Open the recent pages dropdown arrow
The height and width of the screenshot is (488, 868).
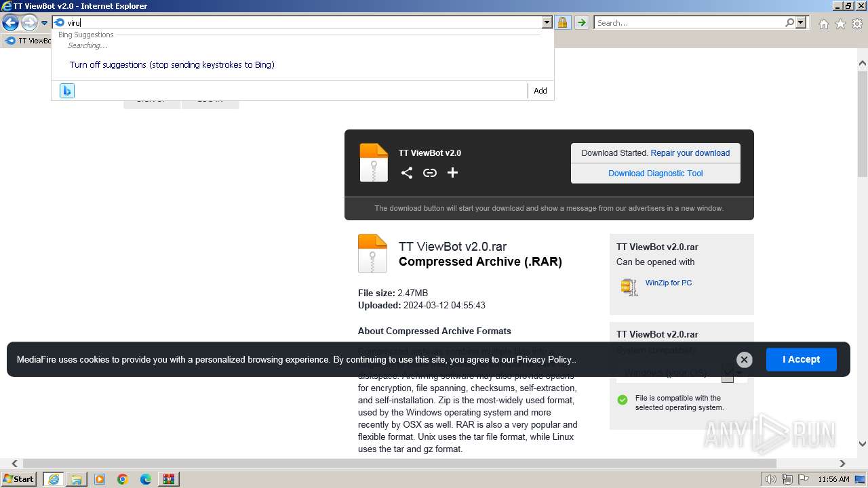click(44, 23)
